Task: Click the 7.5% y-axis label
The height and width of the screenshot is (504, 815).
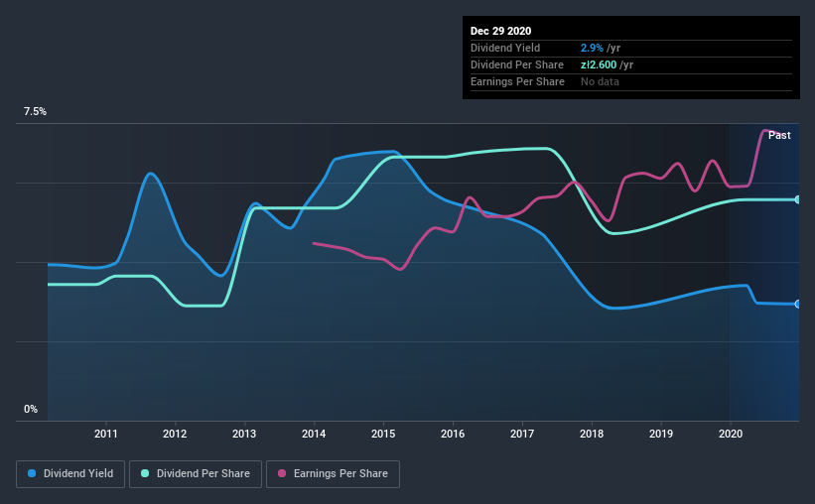Action: click(35, 112)
